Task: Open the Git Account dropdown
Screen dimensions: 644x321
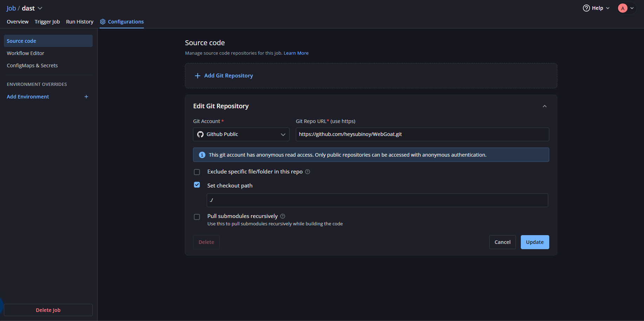Action: click(x=241, y=135)
